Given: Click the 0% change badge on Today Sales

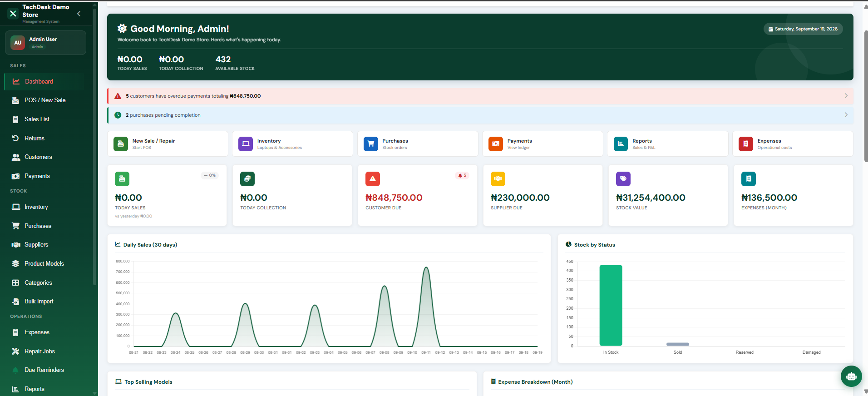Looking at the screenshot, I should [210, 175].
